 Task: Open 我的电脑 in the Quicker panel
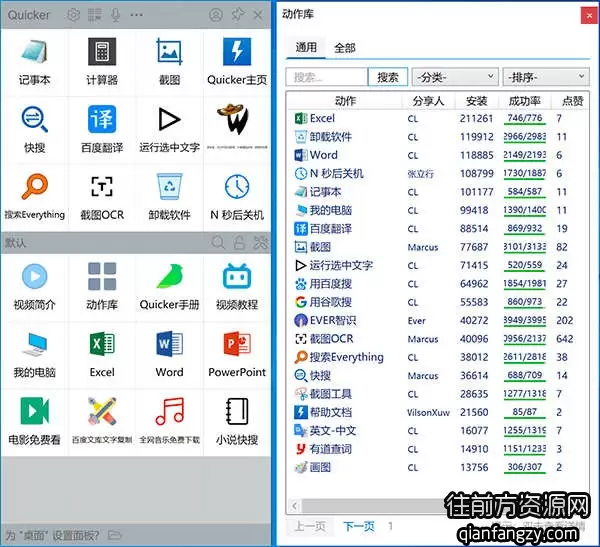(x=34, y=354)
